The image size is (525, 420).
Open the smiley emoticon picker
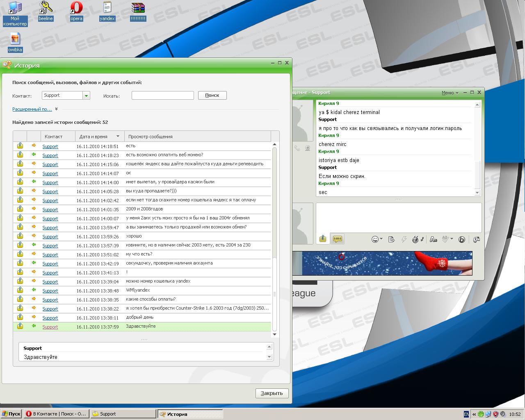(x=375, y=240)
